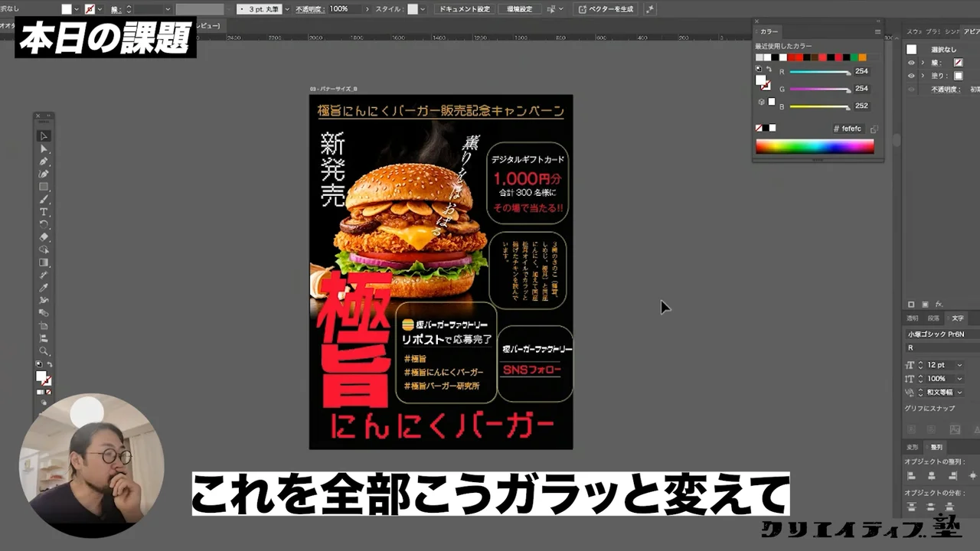980x551 pixels.
Task: Adjust the G magenta color slider
Action: [x=819, y=90]
